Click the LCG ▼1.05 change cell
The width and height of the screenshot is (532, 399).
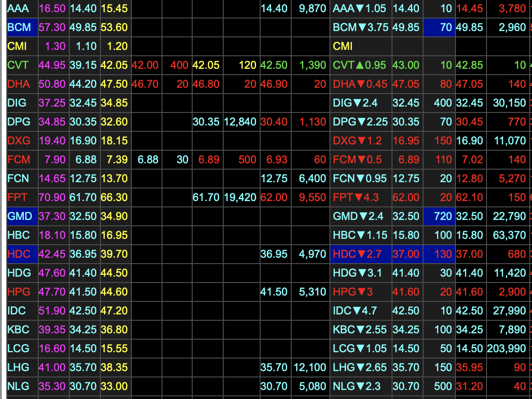[361, 349]
